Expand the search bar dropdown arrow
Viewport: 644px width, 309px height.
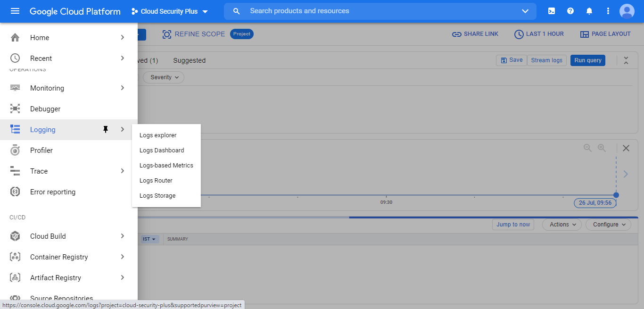tap(526, 11)
